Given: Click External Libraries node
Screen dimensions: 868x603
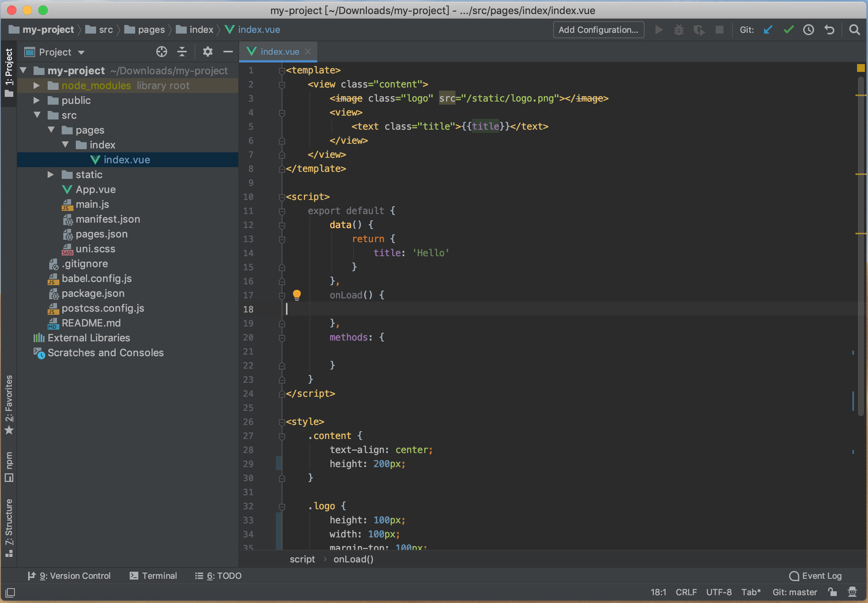Looking at the screenshot, I should coord(89,338).
